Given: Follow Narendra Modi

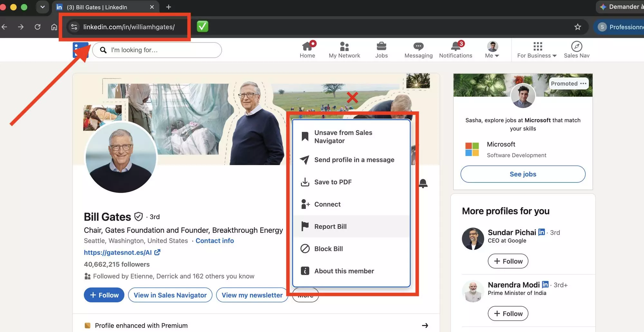Looking at the screenshot, I should click(508, 314).
